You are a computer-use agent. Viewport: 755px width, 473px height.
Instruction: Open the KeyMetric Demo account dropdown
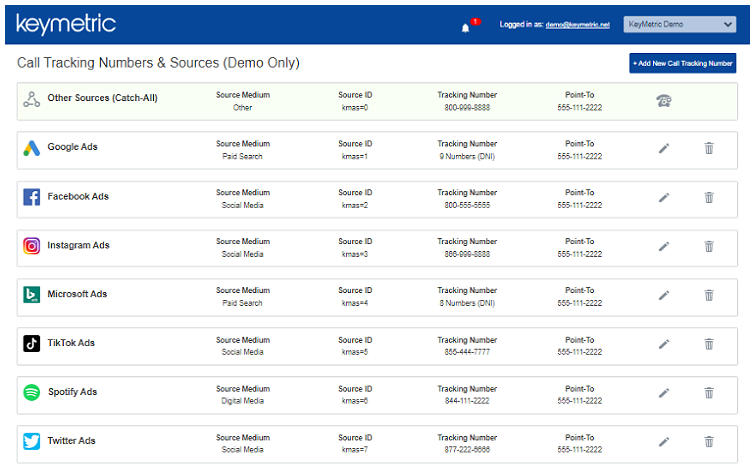click(x=679, y=24)
